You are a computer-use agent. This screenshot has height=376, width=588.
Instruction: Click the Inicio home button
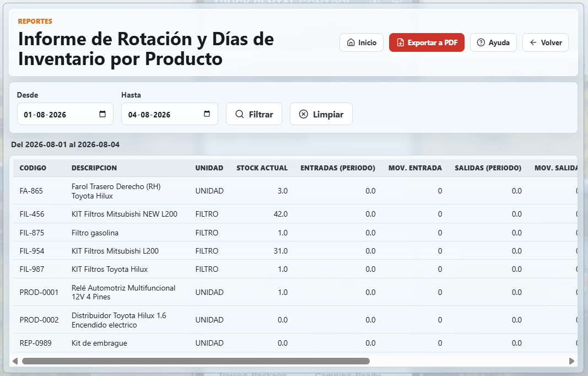point(361,42)
